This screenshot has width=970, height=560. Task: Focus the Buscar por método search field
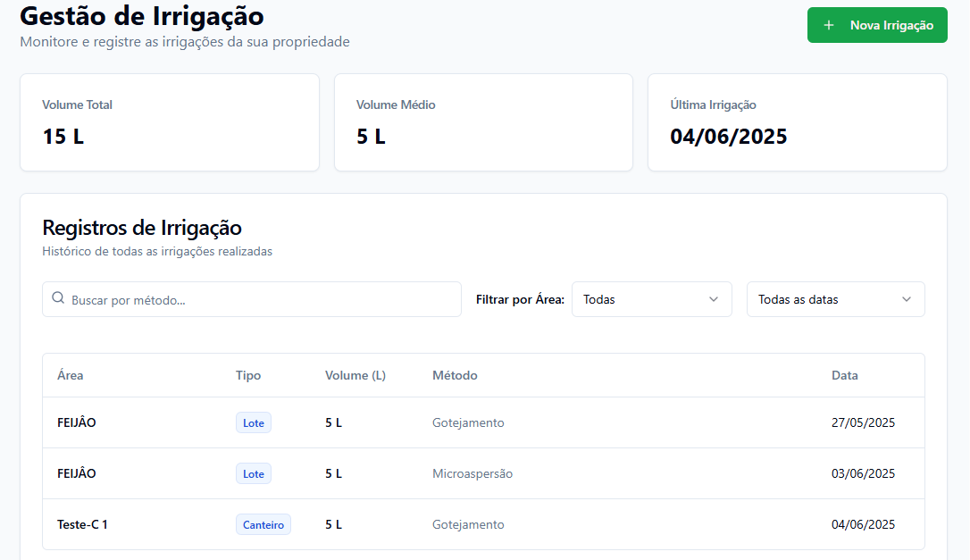252,299
